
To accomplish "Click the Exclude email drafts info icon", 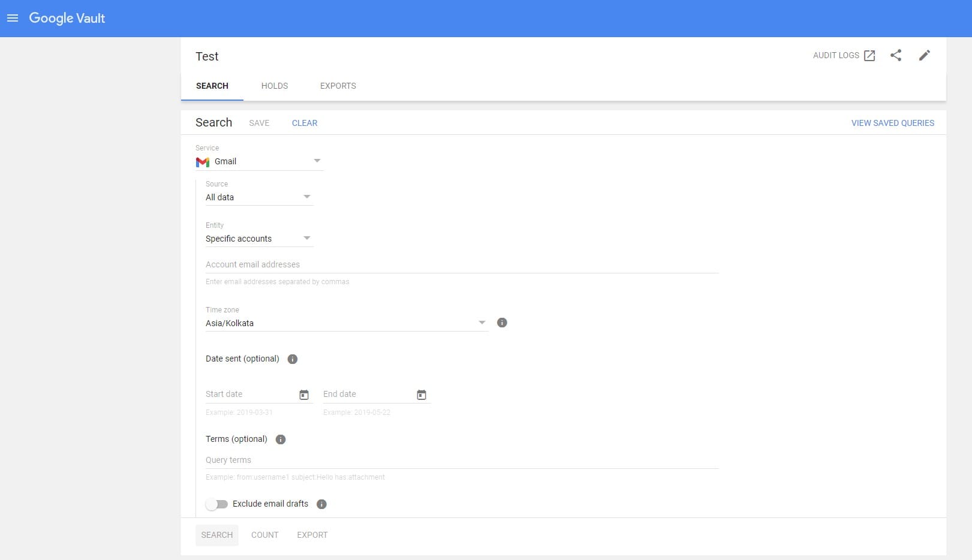I will pos(321,504).
